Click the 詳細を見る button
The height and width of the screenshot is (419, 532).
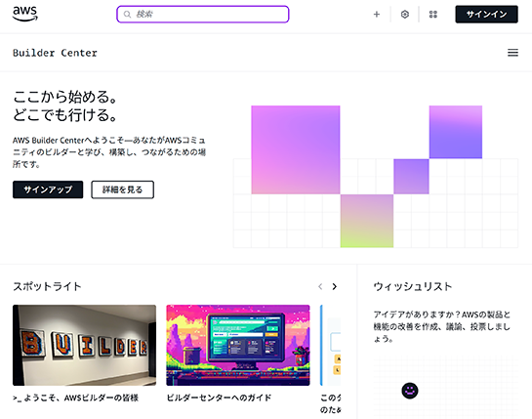(x=122, y=189)
